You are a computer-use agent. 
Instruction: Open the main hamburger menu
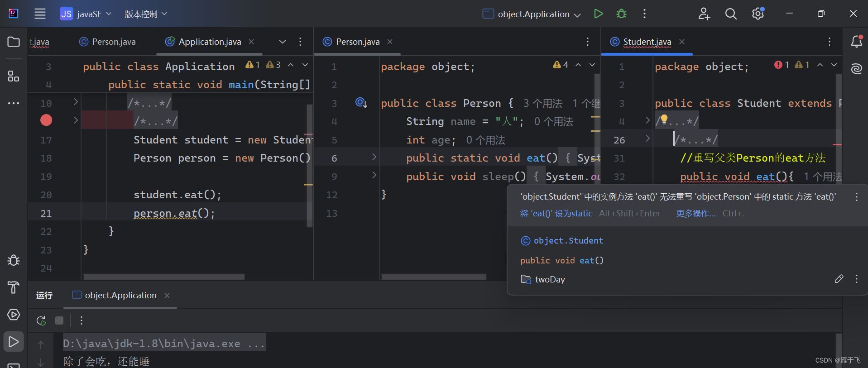[40, 14]
